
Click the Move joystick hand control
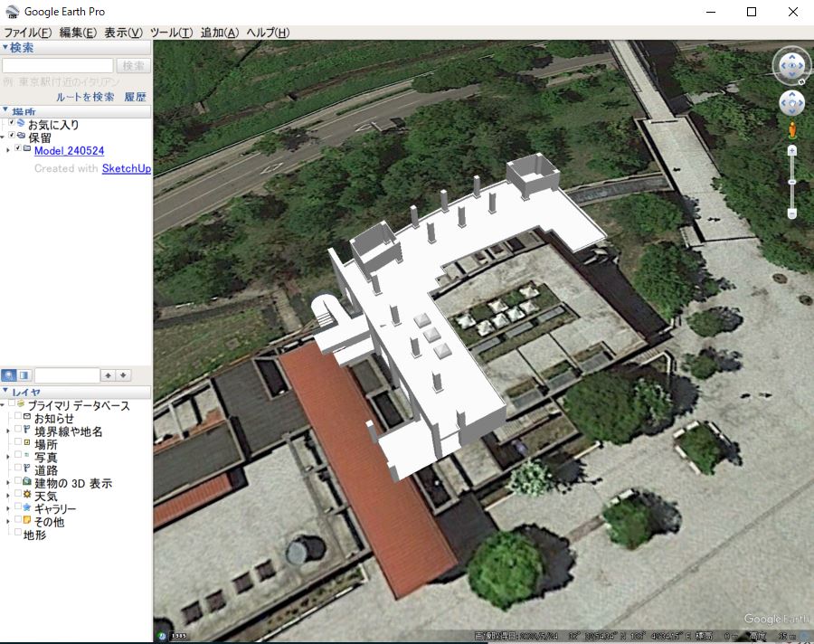click(791, 103)
